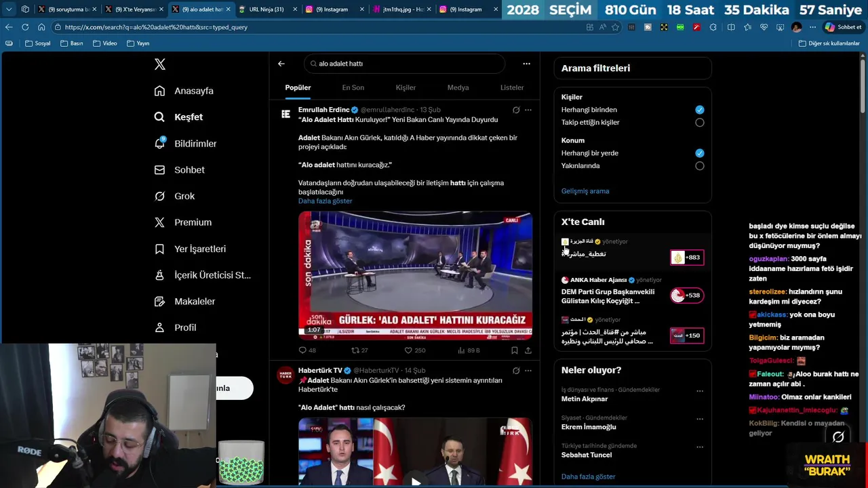Image resolution: width=868 pixels, height=488 pixels.
Task: Open the browser Extensions puzzle icon
Action: tap(713, 27)
